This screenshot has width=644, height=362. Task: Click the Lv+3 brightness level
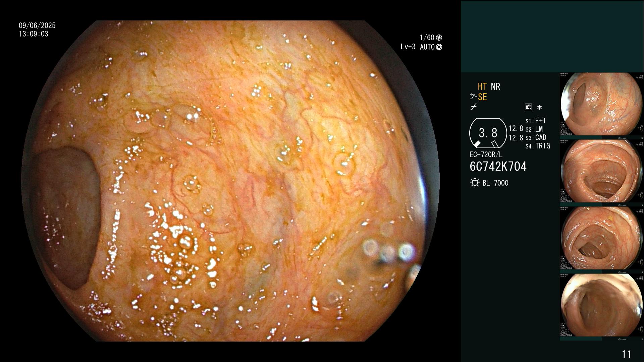click(x=408, y=47)
